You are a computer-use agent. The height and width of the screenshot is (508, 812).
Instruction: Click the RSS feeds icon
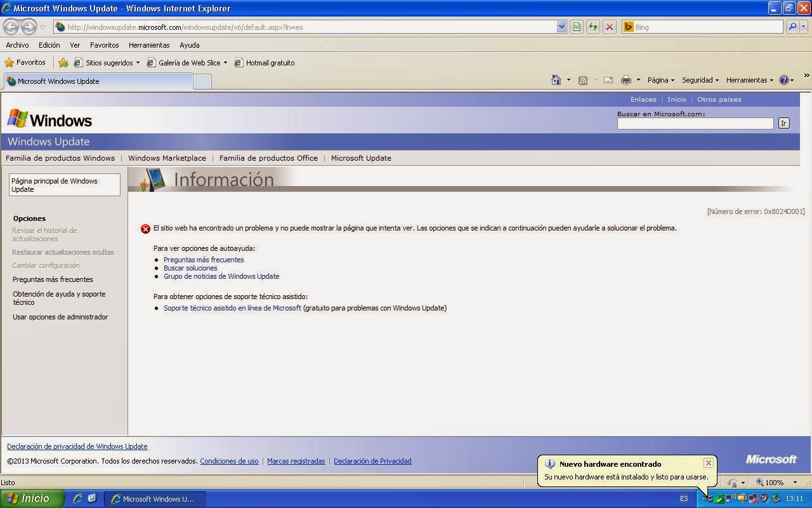click(583, 80)
